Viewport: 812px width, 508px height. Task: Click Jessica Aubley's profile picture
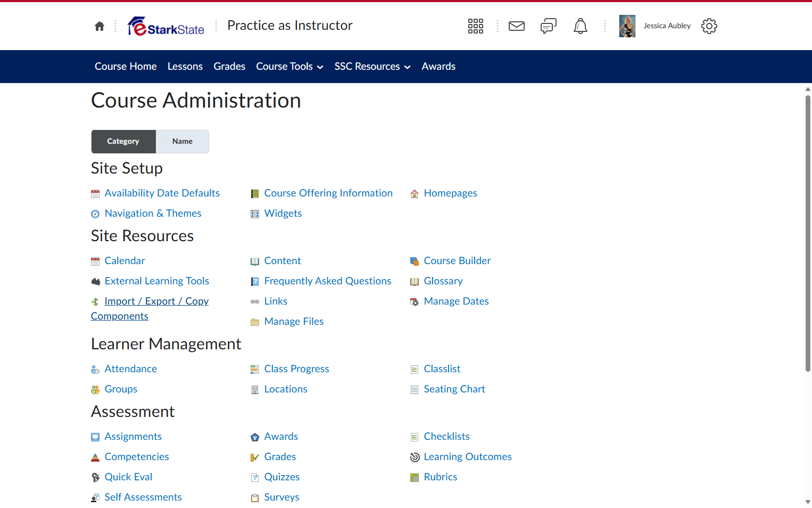coord(627,26)
